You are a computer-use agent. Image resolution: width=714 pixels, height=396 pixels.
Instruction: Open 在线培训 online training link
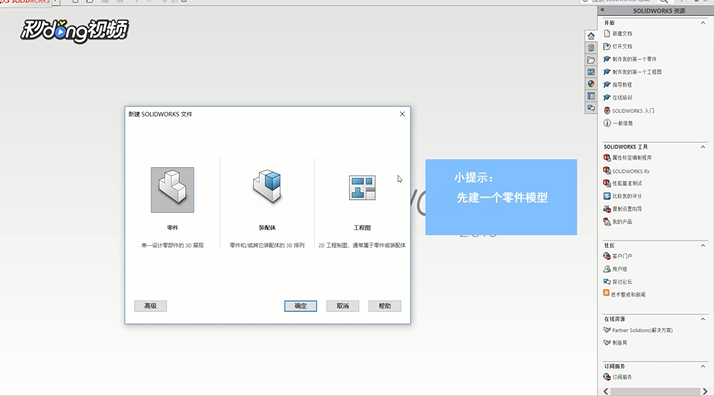tap(622, 97)
